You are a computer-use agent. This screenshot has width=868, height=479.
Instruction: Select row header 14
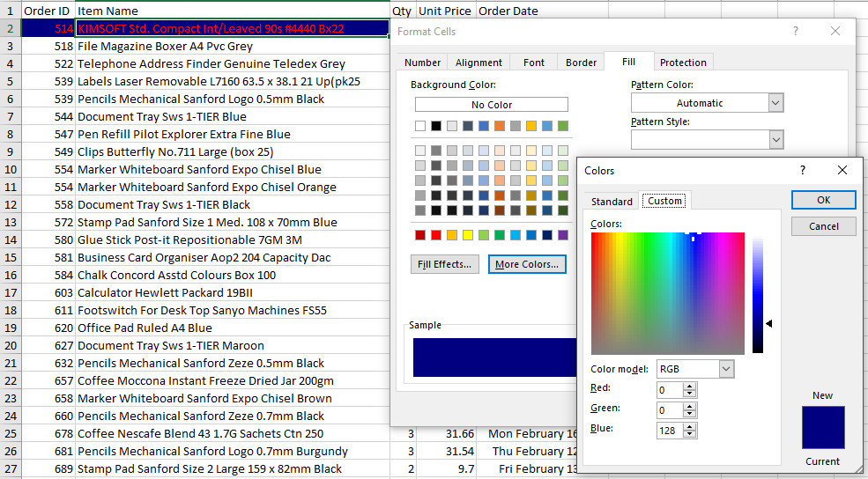(10, 239)
